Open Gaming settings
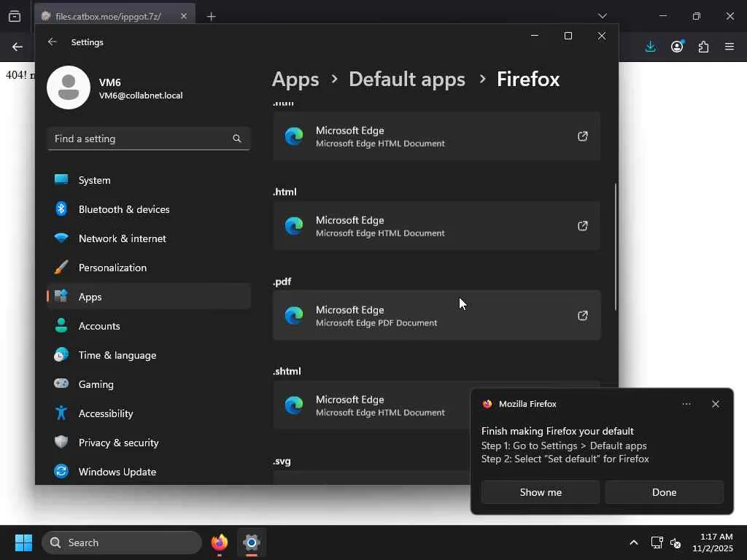The image size is (747, 560). [149, 384]
